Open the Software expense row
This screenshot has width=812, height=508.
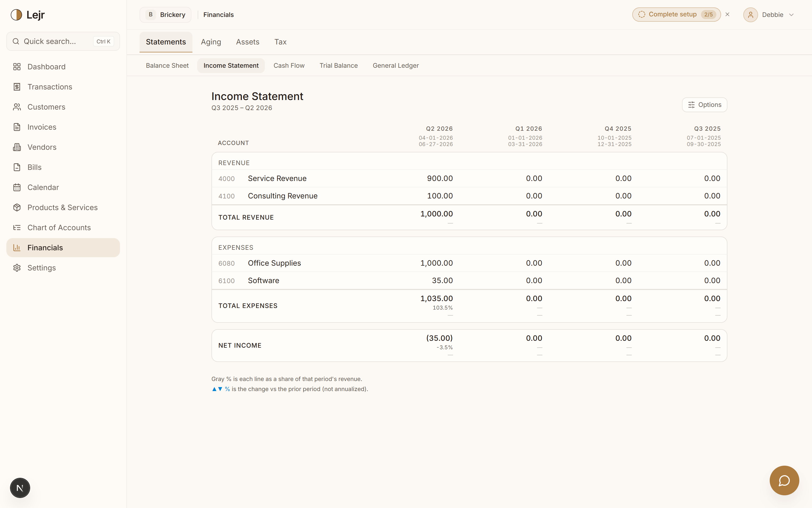pyautogui.click(x=469, y=280)
